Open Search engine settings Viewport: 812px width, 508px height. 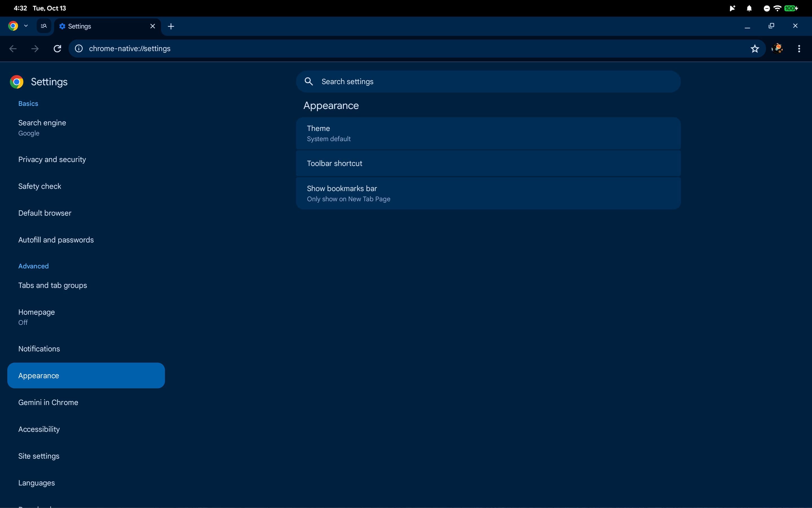(x=86, y=128)
